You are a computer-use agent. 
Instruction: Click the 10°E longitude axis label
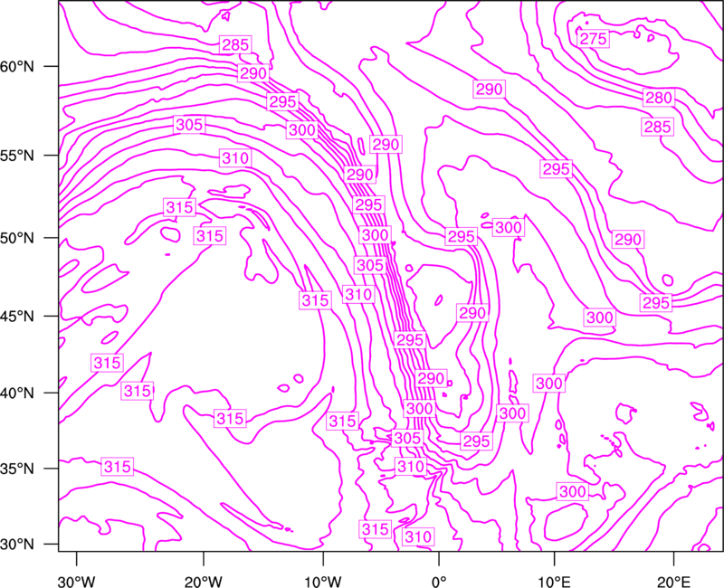point(554,581)
